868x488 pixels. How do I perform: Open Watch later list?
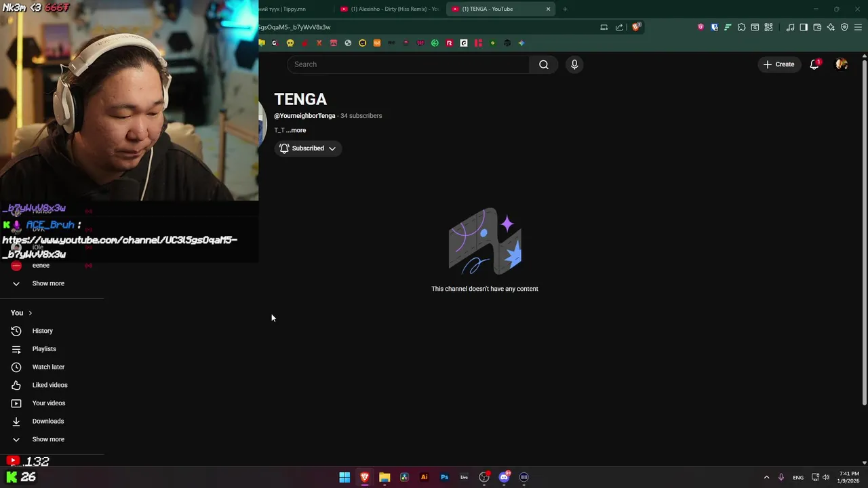[x=52, y=367]
